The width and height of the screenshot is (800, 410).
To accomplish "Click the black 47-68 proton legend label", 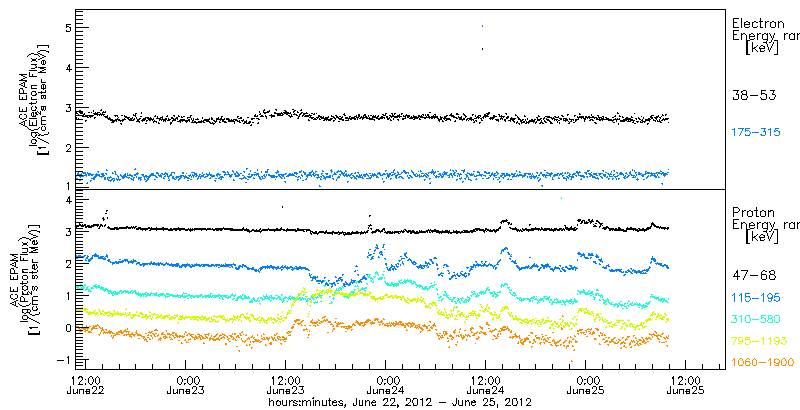I will (x=754, y=276).
